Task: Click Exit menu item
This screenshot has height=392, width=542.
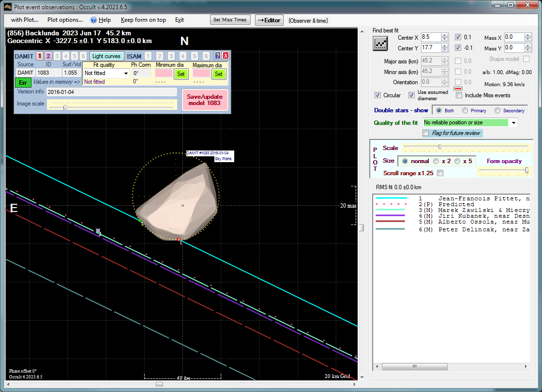Action: click(x=180, y=20)
